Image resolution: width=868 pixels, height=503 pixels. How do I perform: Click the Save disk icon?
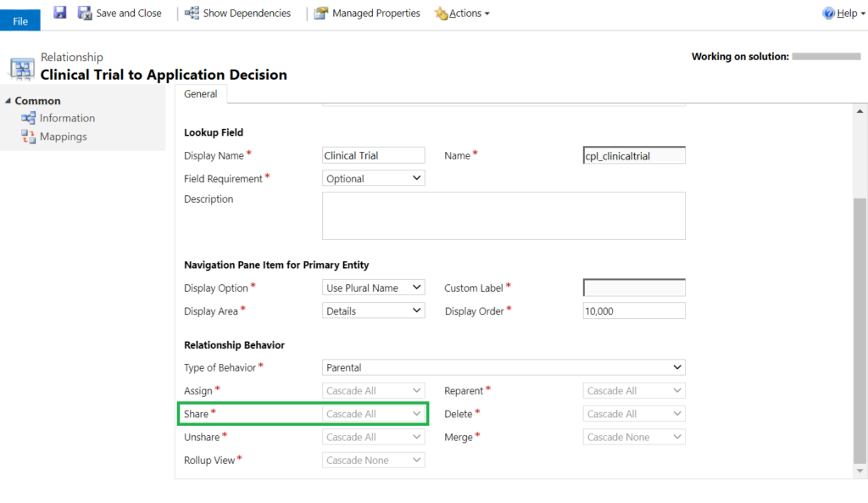(58, 12)
